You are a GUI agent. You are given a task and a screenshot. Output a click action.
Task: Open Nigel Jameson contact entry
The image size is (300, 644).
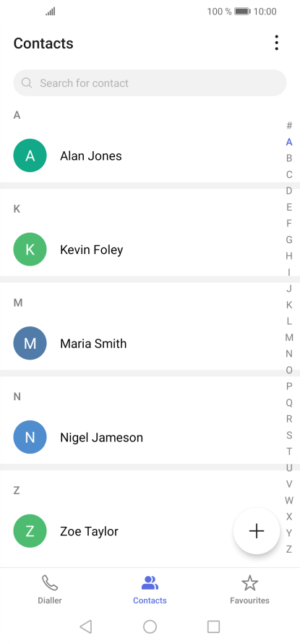[140, 437]
